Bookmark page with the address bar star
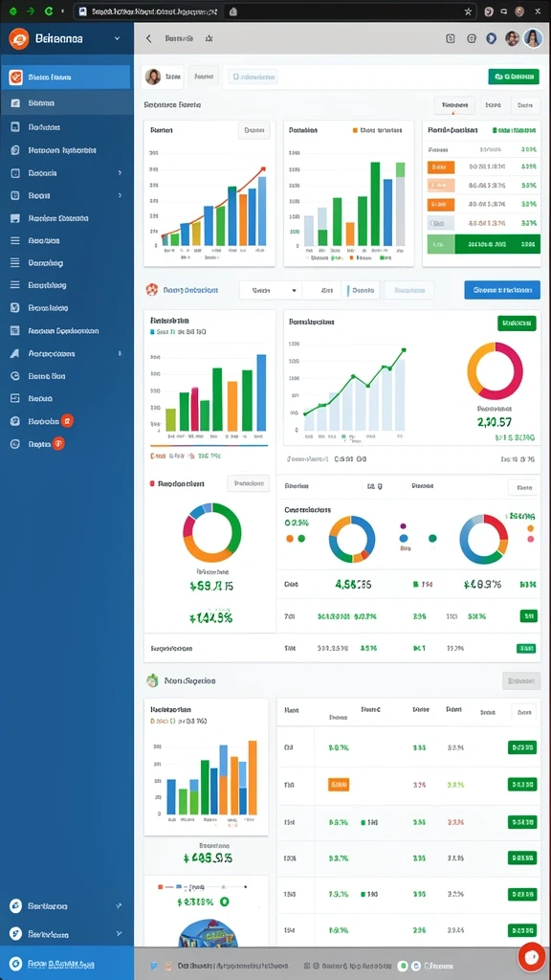 [x=468, y=11]
